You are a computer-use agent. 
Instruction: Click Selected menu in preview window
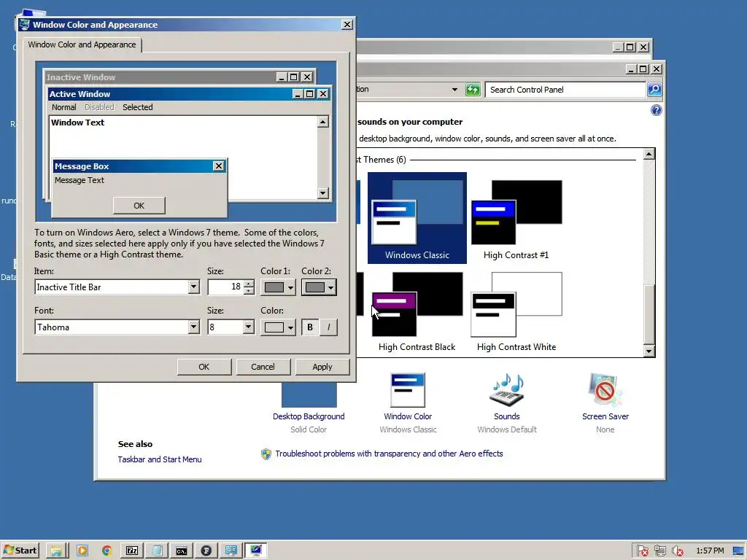138,107
